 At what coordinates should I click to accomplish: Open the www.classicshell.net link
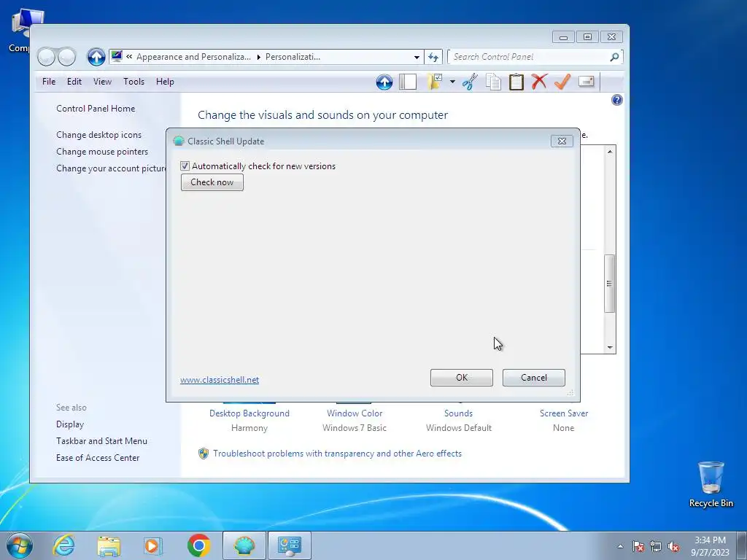pyautogui.click(x=220, y=380)
